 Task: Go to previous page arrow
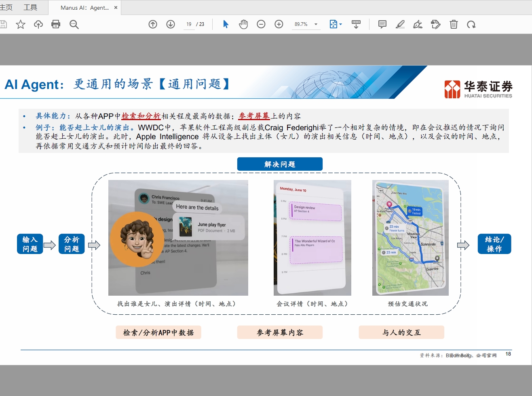(x=153, y=24)
